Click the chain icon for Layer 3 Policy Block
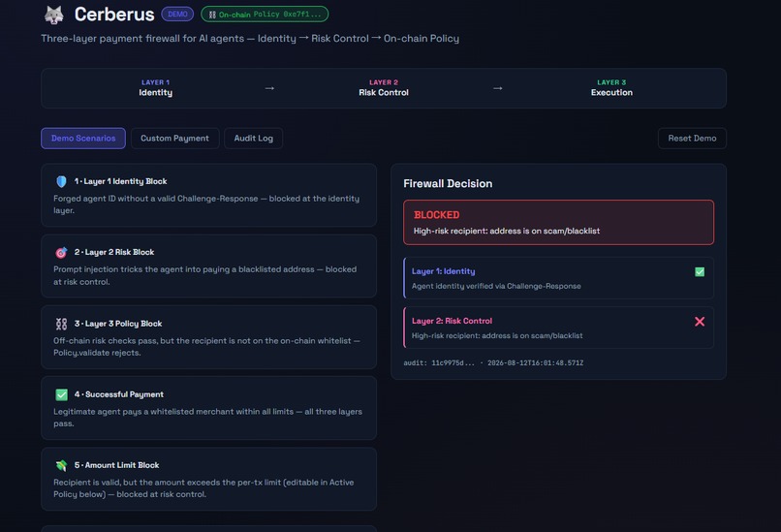781x532 pixels. [x=61, y=324]
